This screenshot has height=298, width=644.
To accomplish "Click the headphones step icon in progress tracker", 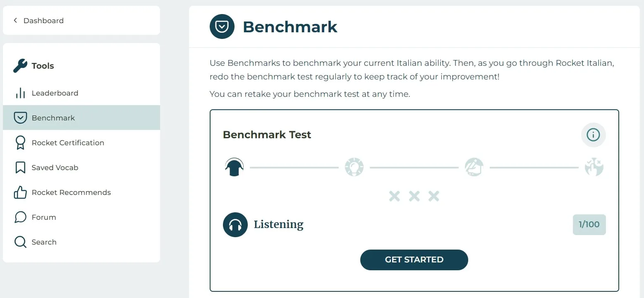I will pyautogui.click(x=234, y=168).
